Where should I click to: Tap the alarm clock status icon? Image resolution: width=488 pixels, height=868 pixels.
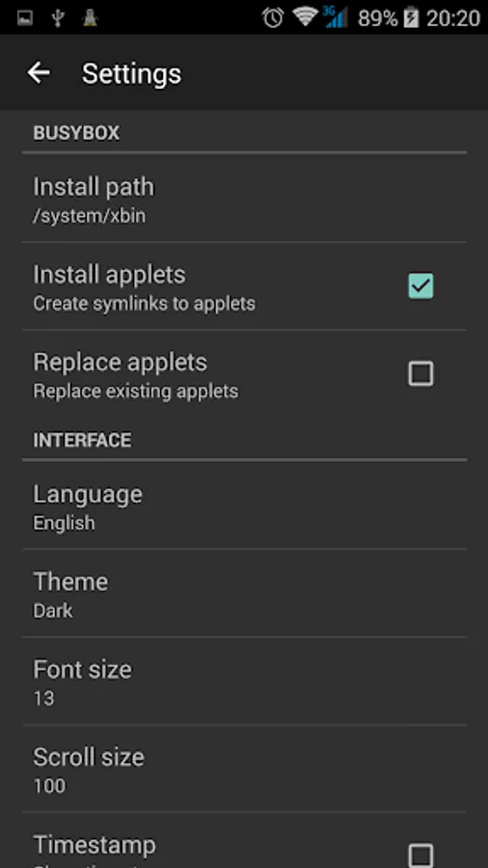(x=273, y=17)
